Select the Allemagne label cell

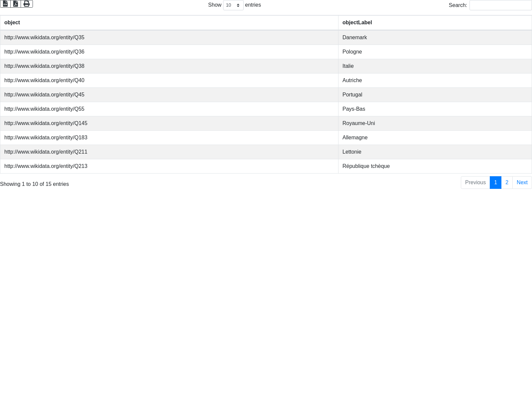pyautogui.click(x=355, y=138)
